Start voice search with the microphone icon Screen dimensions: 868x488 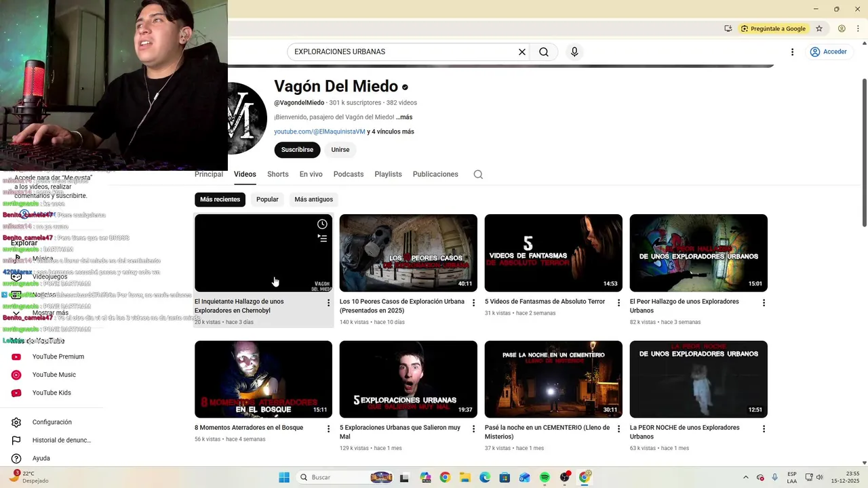[574, 52]
